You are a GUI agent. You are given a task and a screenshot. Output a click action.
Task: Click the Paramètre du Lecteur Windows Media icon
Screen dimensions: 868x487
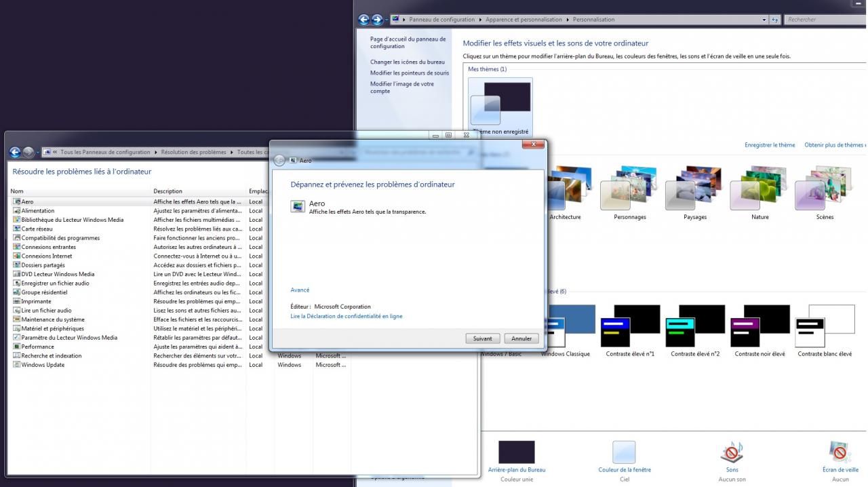tap(16, 337)
